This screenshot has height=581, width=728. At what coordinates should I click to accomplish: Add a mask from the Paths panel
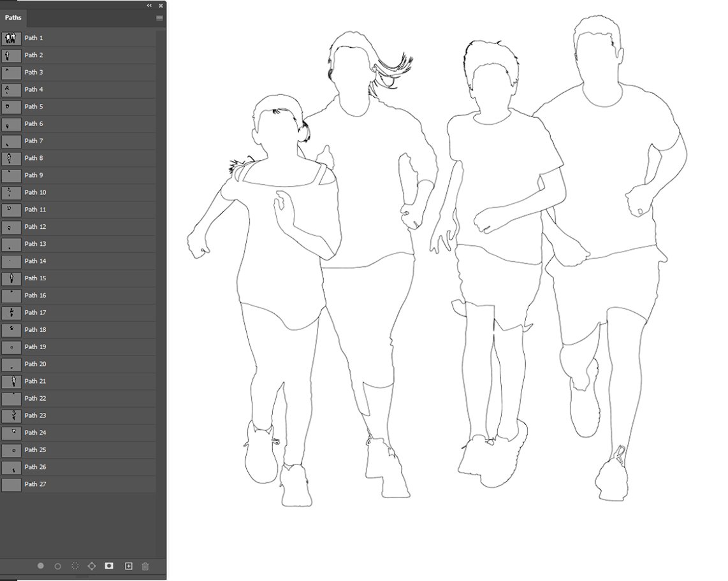coord(109,566)
